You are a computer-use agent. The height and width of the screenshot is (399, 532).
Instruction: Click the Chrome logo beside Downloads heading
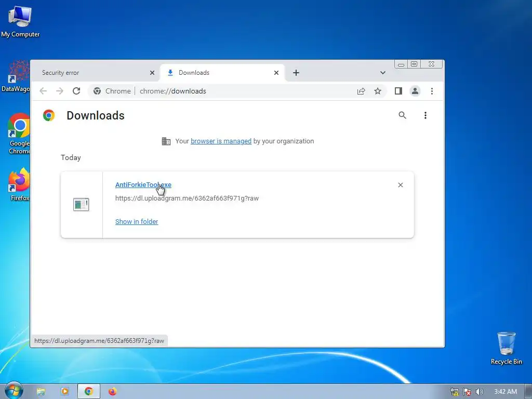[x=49, y=115]
